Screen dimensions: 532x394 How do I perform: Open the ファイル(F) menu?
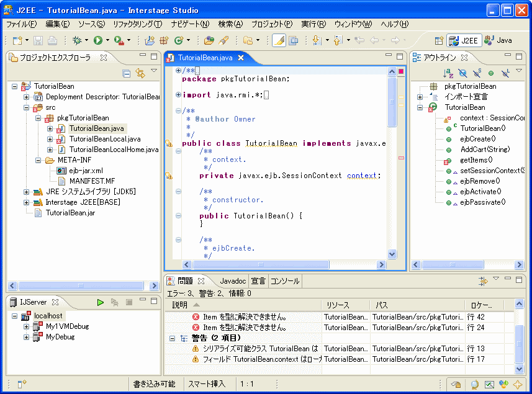pyautogui.click(x=22, y=24)
